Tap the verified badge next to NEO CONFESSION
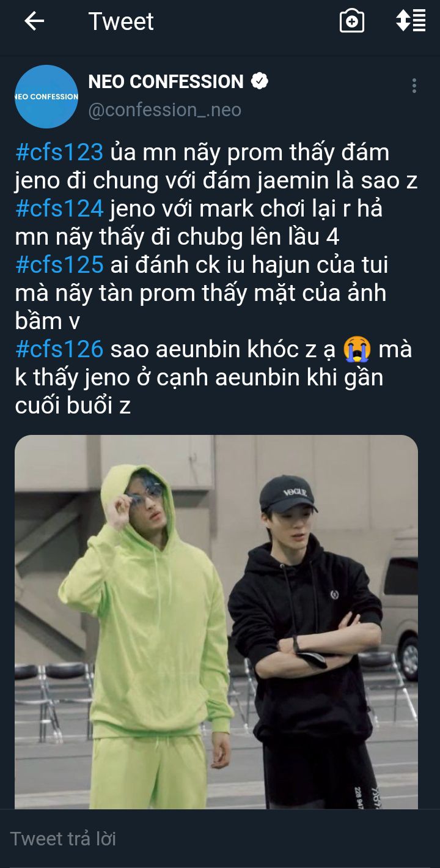 260,81
